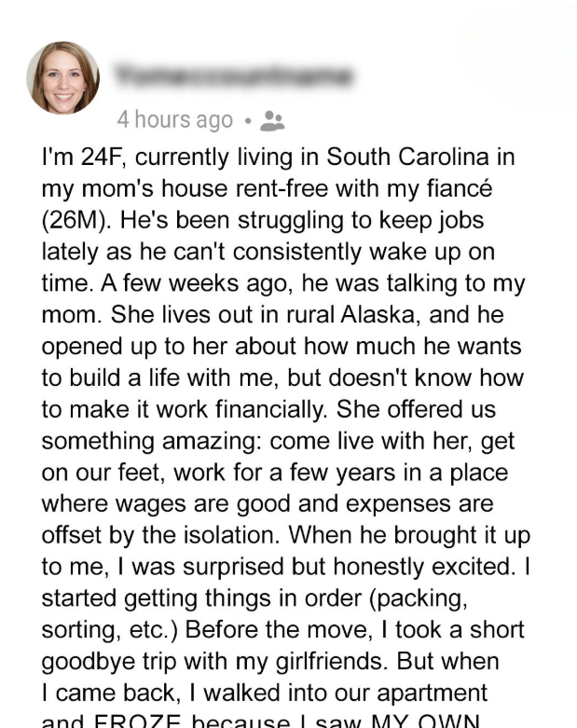Click the friends audience icon
Viewport: 577px width, 728px height.
pos(272,120)
